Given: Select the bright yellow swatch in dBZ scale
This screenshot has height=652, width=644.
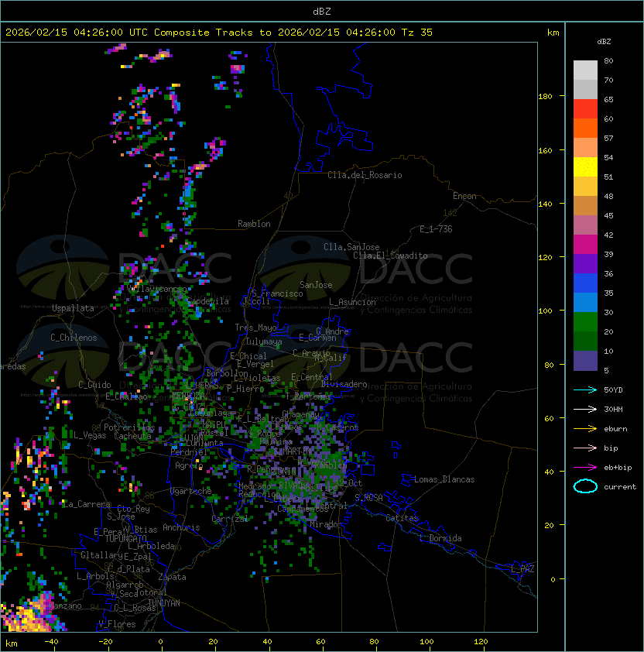Looking at the screenshot, I should (x=585, y=166).
